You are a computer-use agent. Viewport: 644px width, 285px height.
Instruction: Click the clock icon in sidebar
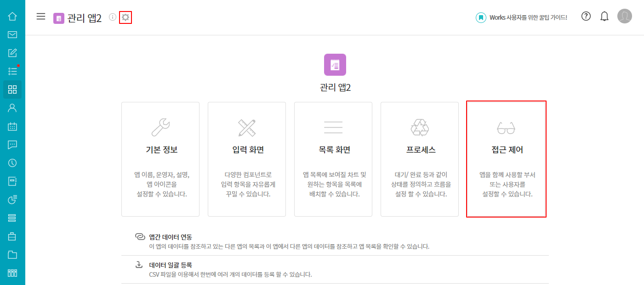[x=12, y=163]
